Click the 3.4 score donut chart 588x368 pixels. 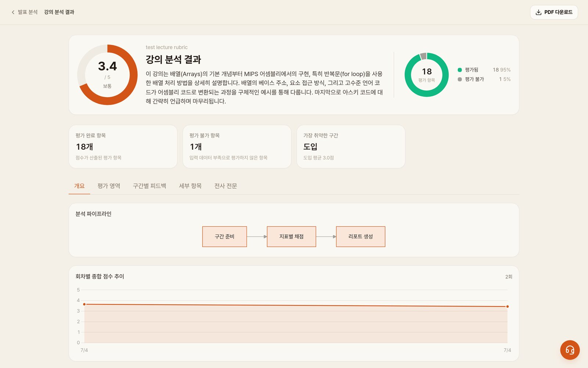[x=107, y=75]
